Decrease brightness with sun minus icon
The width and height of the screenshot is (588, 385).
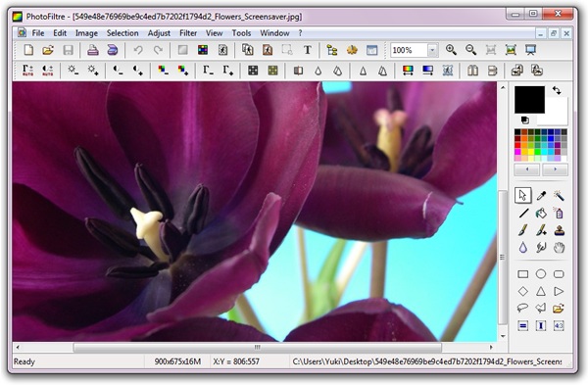(x=73, y=71)
